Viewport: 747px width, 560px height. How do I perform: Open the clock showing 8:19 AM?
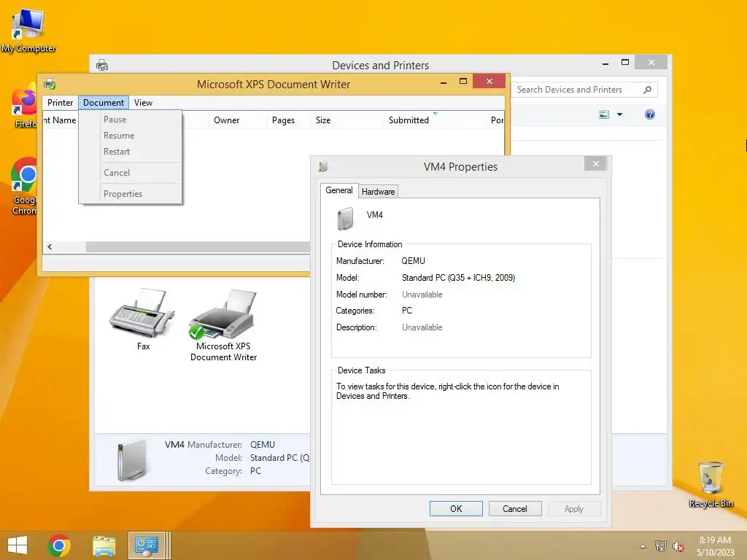pyautogui.click(x=715, y=545)
